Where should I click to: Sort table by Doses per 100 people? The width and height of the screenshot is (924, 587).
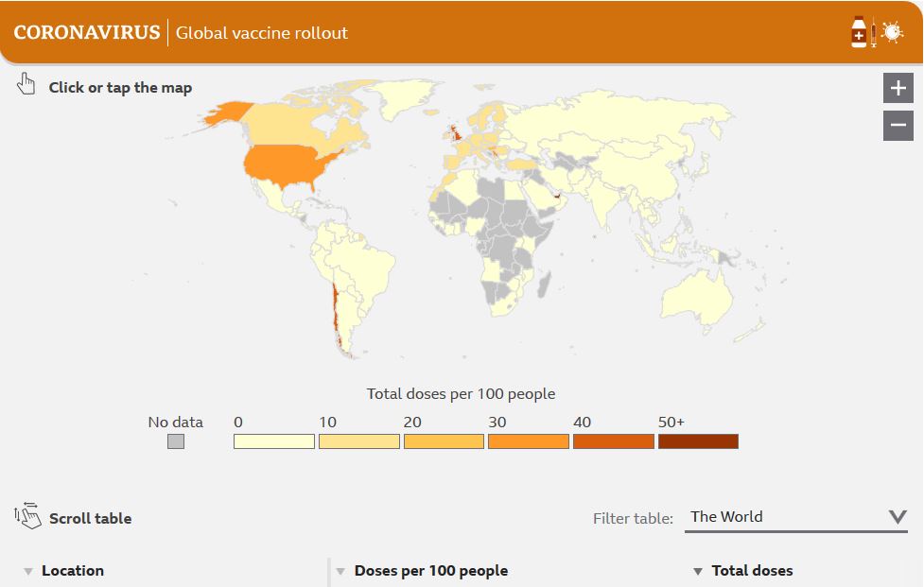[x=430, y=571]
